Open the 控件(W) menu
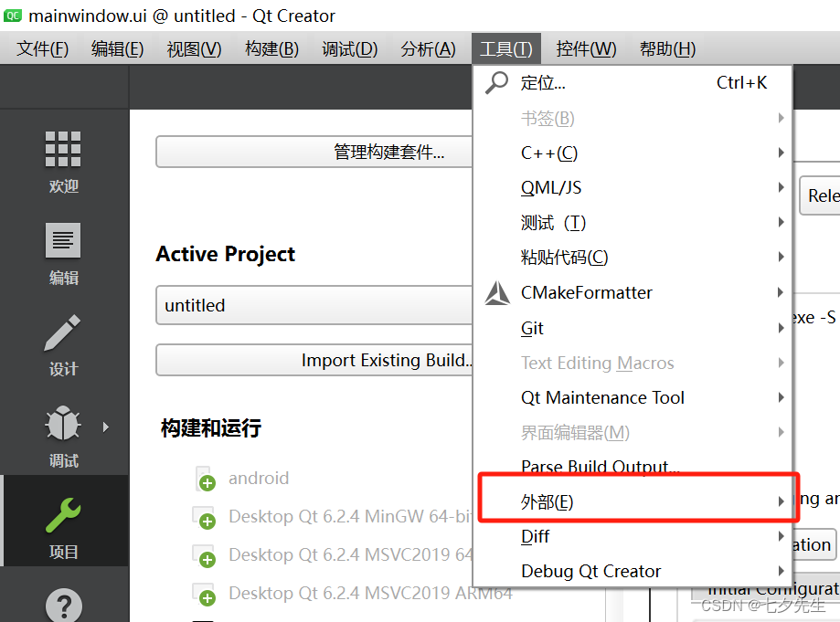Screen dimensions: 840x622 (x=586, y=48)
